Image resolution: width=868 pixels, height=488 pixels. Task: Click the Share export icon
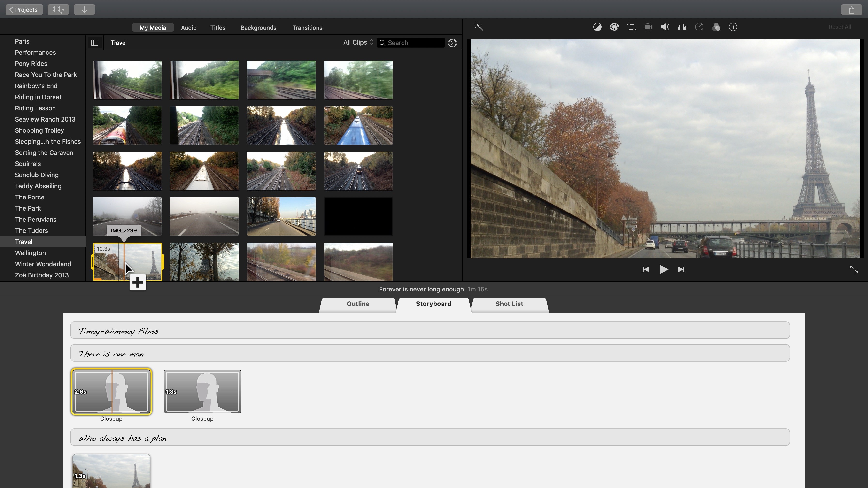852,9
